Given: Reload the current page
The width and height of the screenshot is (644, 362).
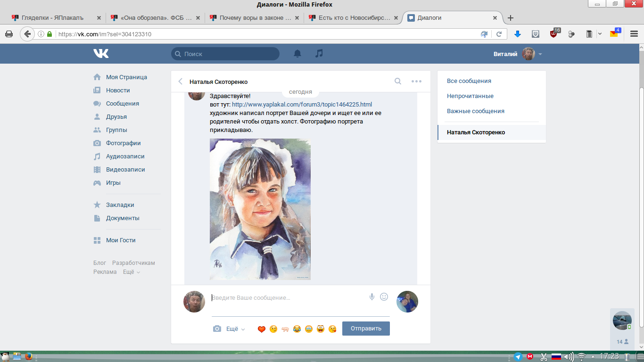Looking at the screenshot, I should tap(499, 34).
